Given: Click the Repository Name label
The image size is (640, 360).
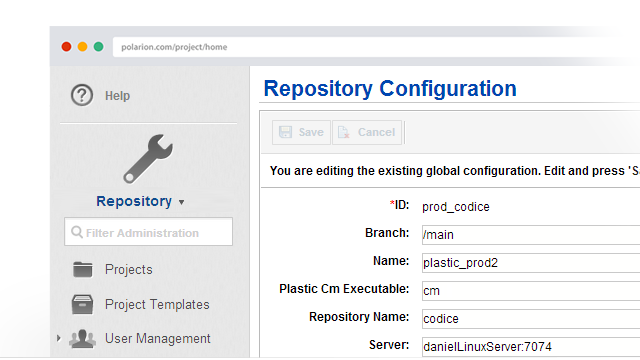Looking at the screenshot, I should [359, 317].
